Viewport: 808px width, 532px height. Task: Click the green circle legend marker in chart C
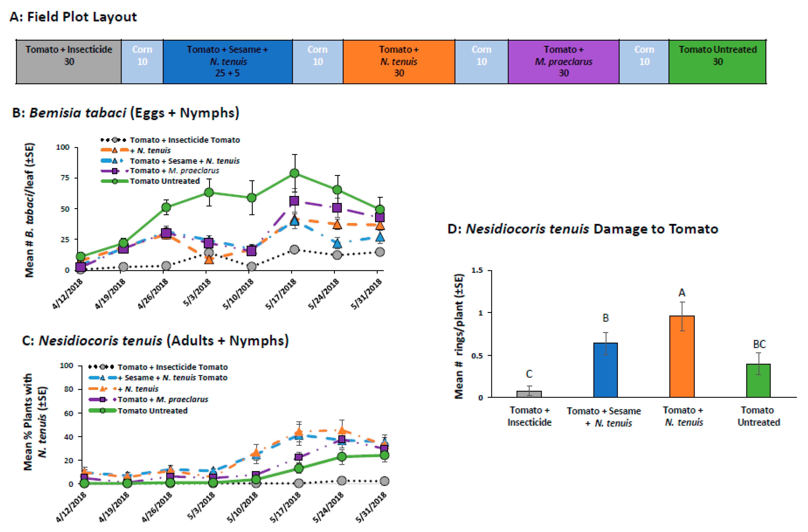coord(103,410)
